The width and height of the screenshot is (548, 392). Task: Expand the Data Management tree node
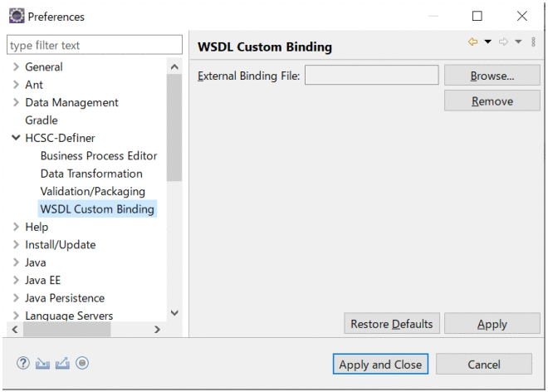click(x=16, y=103)
